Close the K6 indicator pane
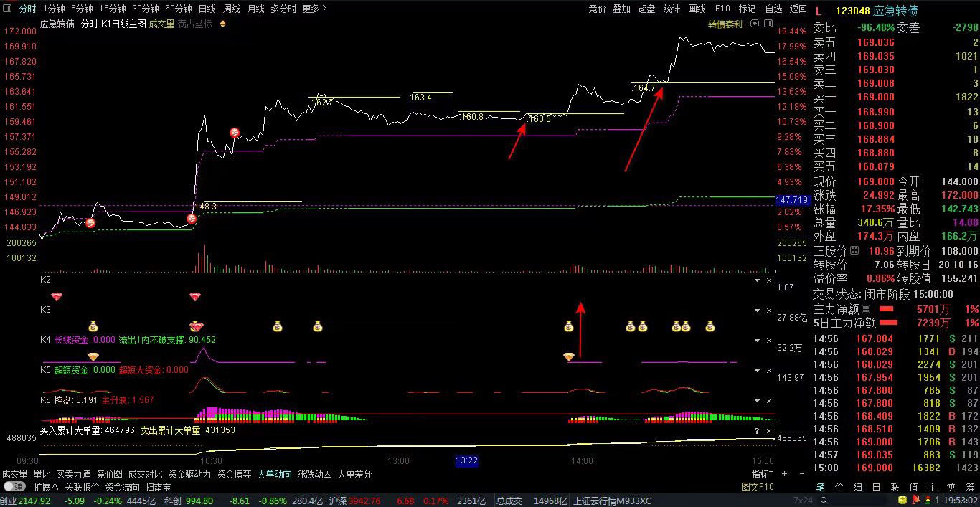The image size is (980, 507). pyautogui.click(x=769, y=401)
